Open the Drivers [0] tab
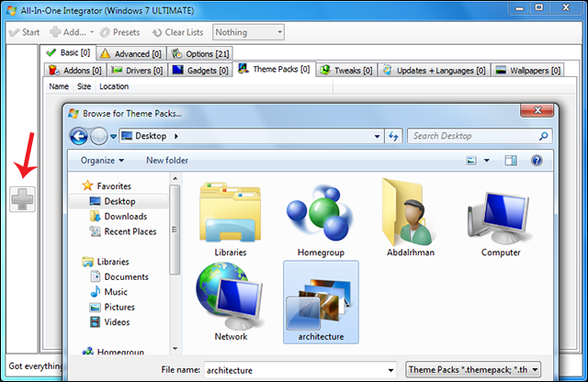The width and height of the screenshot is (588, 382). tap(137, 71)
